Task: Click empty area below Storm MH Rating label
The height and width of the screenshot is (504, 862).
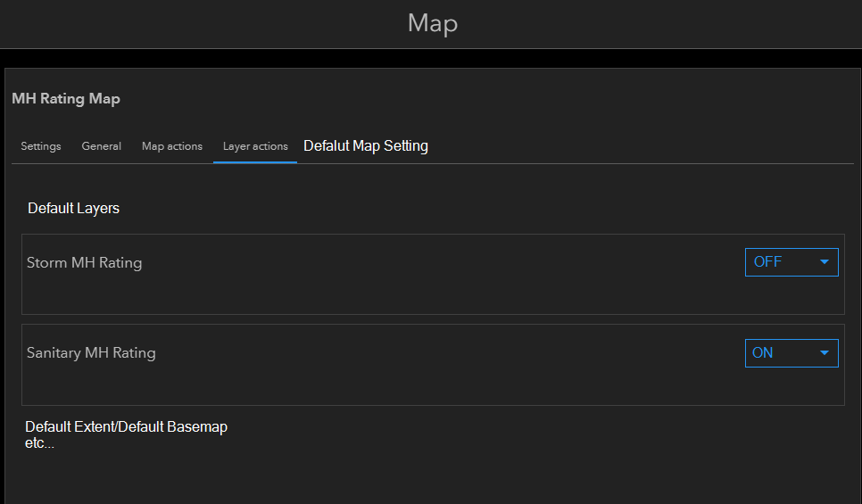Action: click(268, 296)
